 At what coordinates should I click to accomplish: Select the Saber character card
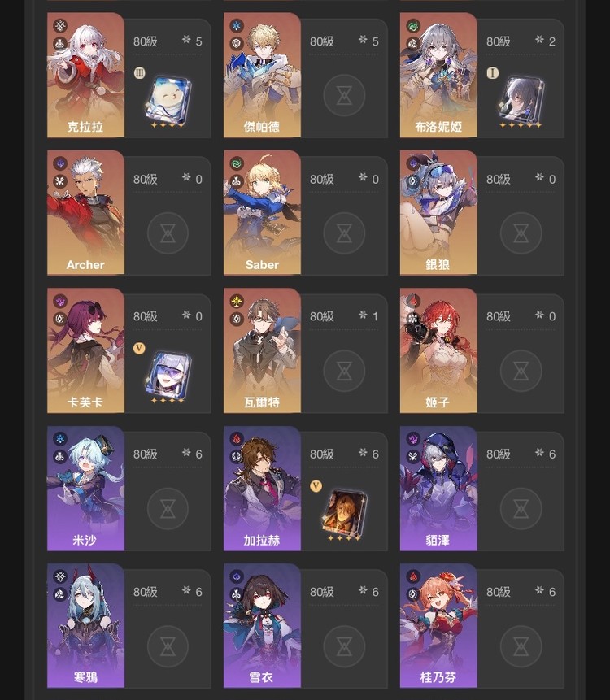(262, 212)
